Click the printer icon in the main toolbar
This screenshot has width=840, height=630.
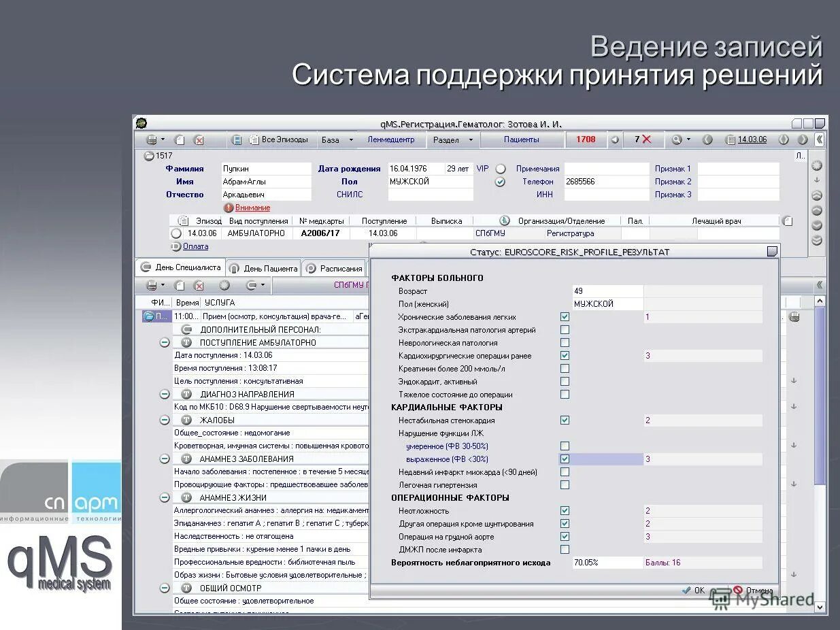tap(151, 139)
